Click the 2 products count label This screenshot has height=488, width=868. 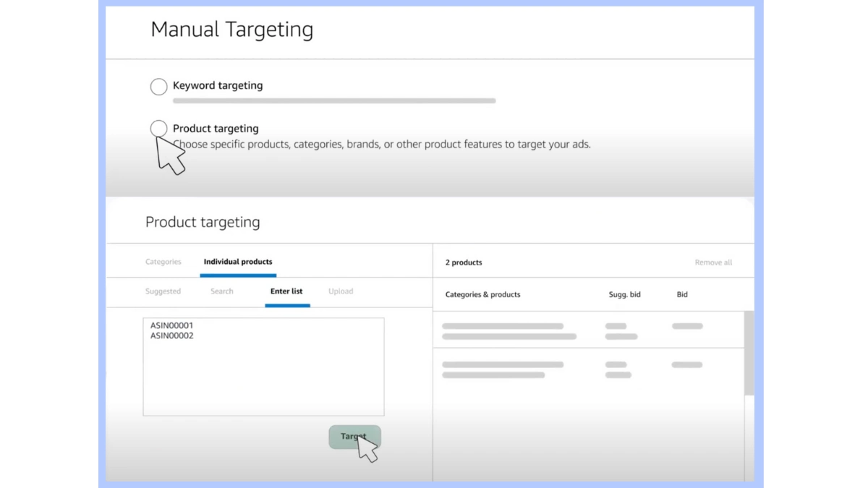coord(464,262)
